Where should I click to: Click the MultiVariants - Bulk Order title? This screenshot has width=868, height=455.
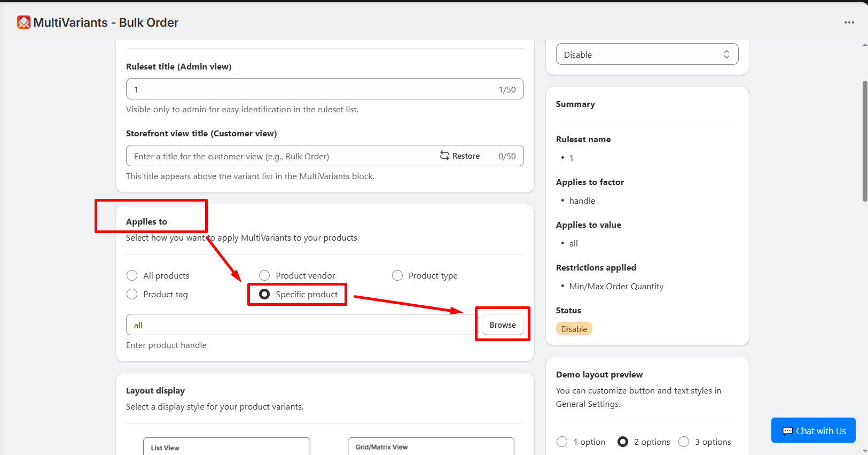(106, 22)
